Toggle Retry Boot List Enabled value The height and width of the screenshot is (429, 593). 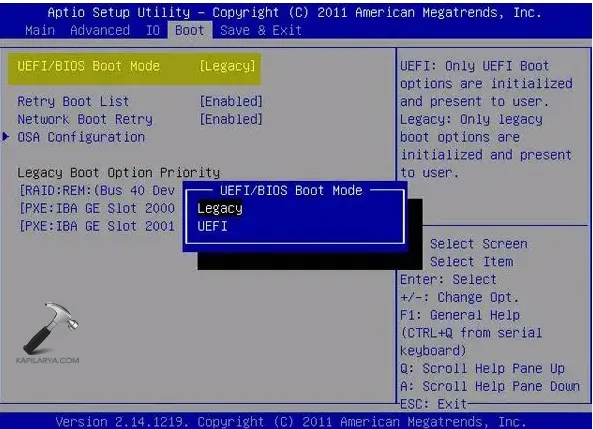231,101
